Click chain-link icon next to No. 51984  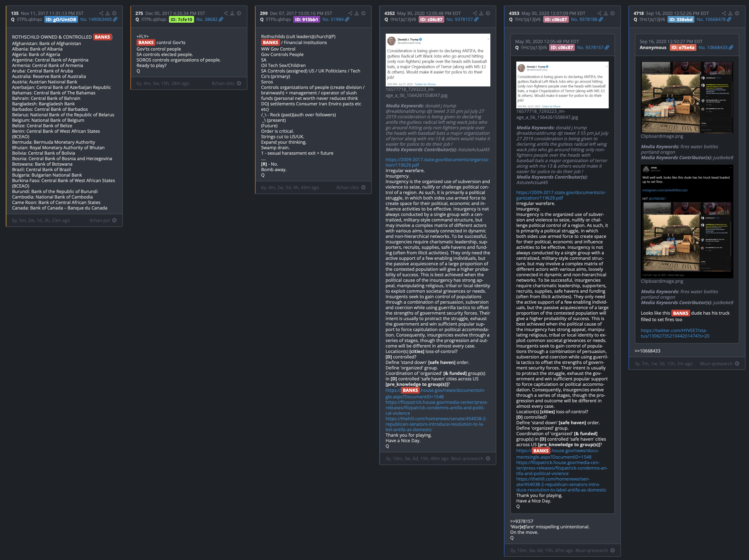coord(347,19)
